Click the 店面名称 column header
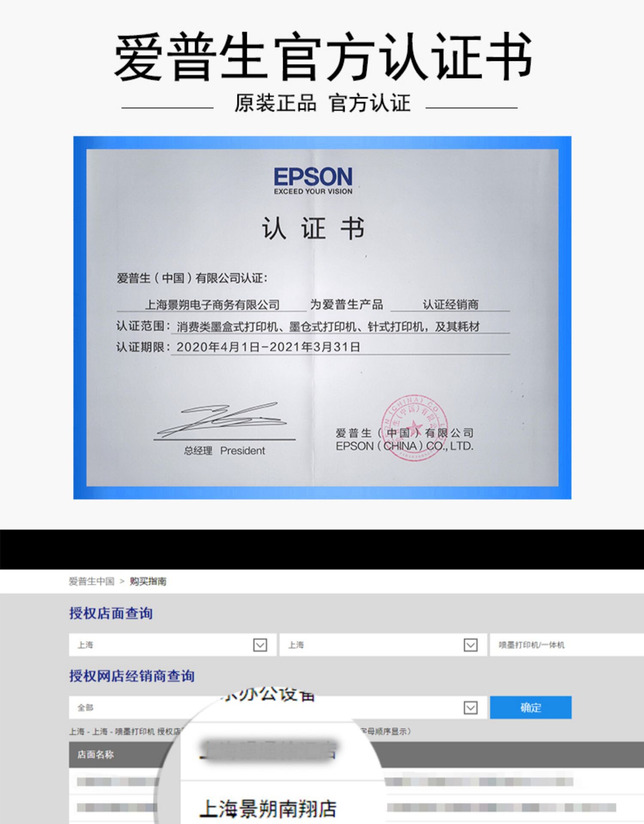This screenshot has width=644, height=824. 95,754
